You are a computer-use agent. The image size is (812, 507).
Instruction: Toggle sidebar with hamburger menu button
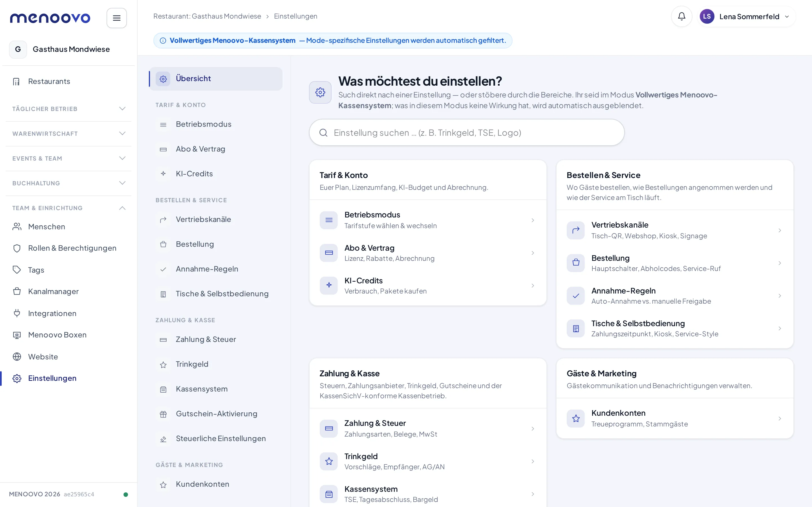point(116,18)
